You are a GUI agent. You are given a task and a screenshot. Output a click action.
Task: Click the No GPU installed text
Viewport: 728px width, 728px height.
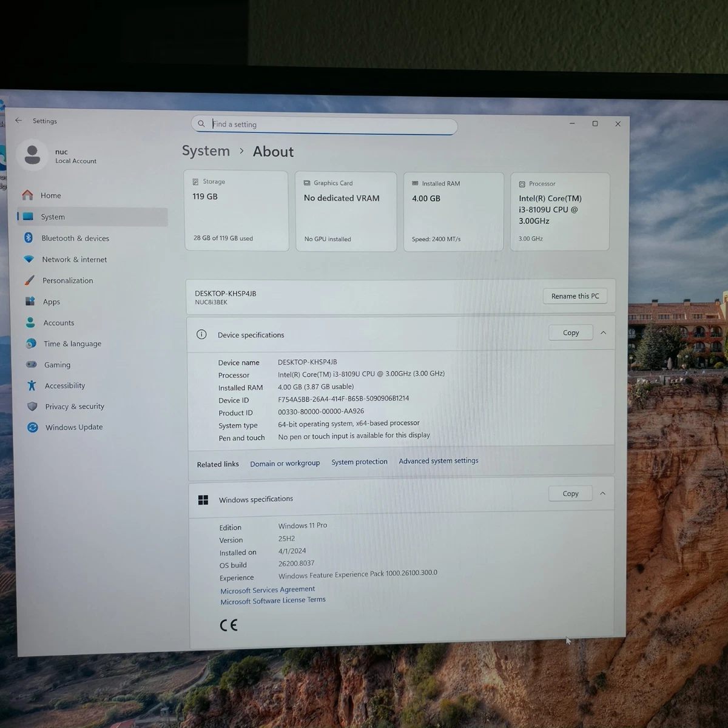click(328, 239)
